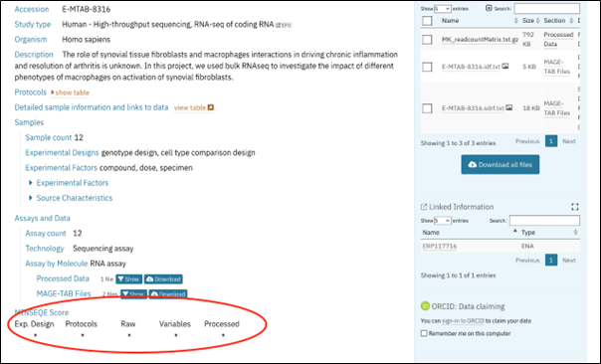Expand the Experimental Factors tree node
Viewport: 601px width, 364px height.
point(30,183)
